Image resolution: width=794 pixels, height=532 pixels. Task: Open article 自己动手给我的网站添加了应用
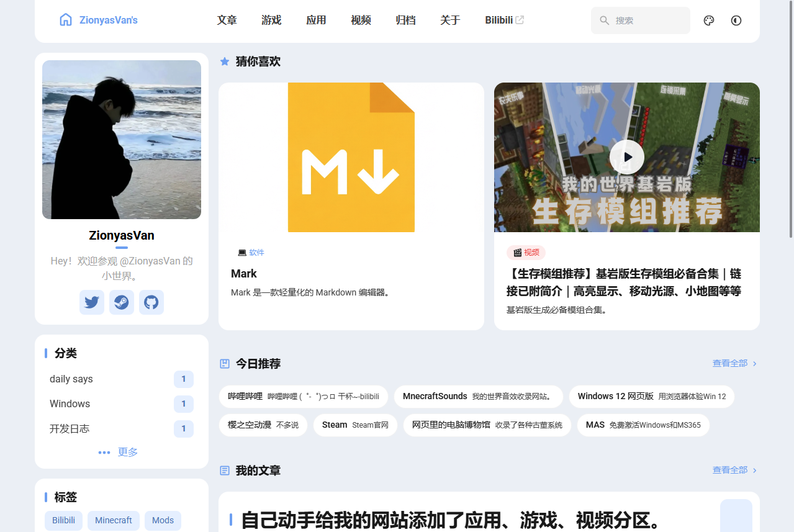pyautogui.click(x=451, y=520)
